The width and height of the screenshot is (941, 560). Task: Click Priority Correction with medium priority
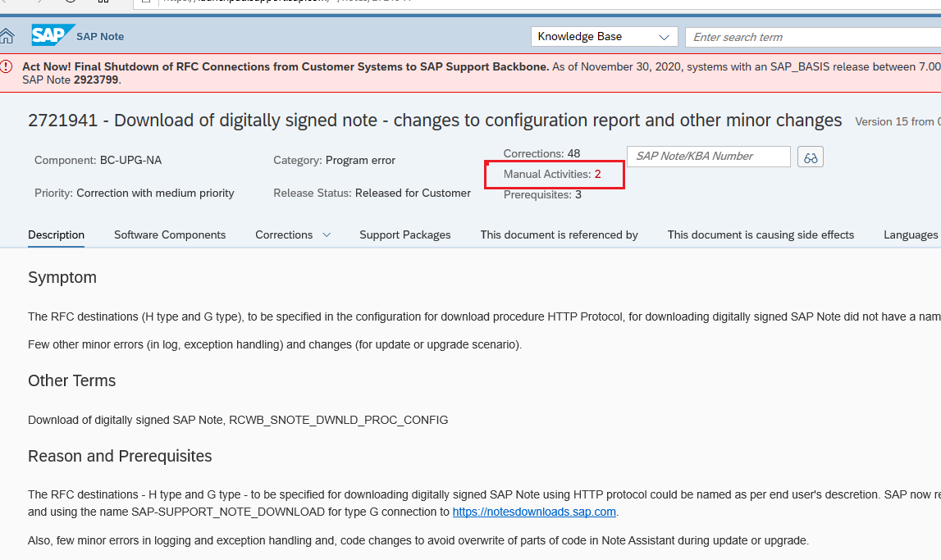155,193
